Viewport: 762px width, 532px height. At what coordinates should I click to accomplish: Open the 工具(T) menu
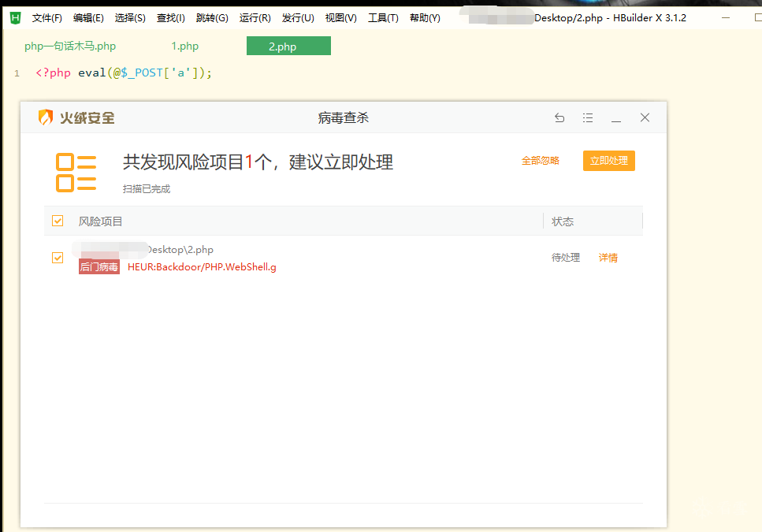click(383, 18)
